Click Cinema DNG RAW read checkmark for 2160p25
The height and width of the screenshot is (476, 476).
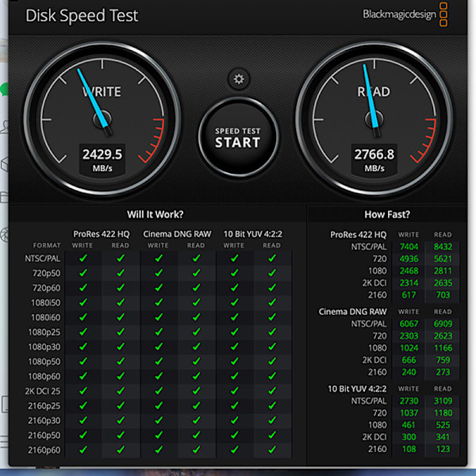click(x=197, y=405)
